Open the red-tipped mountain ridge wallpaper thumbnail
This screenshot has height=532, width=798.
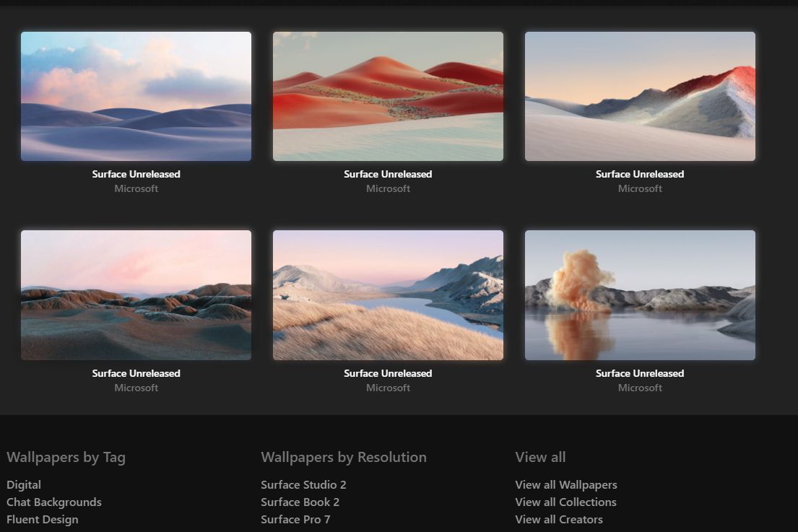(640, 96)
